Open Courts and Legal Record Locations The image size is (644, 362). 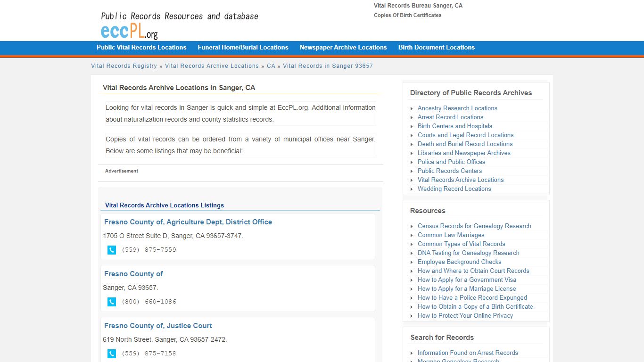pos(465,135)
